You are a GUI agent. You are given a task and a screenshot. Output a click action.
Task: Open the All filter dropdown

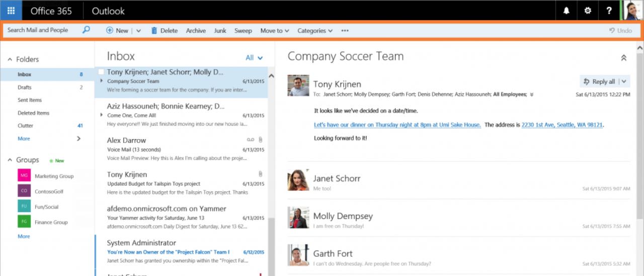(254, 58)
